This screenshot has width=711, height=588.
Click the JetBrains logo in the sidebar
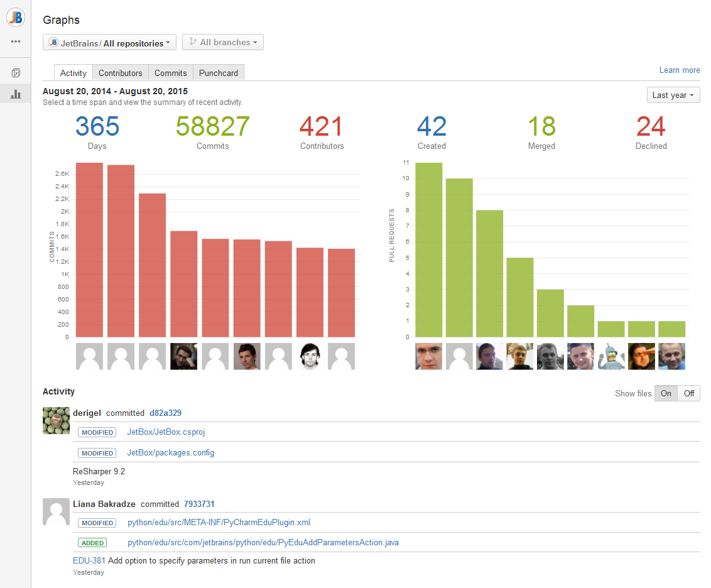(x=16, y=18)
